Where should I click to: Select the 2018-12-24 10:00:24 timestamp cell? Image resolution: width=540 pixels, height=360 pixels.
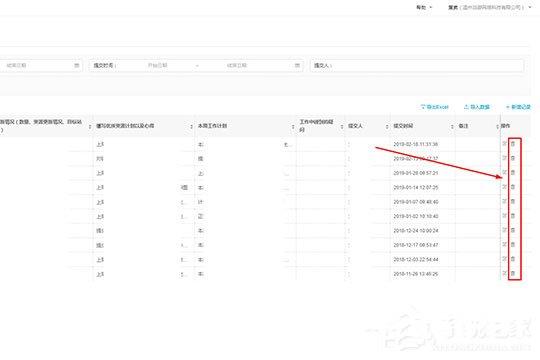416,230
